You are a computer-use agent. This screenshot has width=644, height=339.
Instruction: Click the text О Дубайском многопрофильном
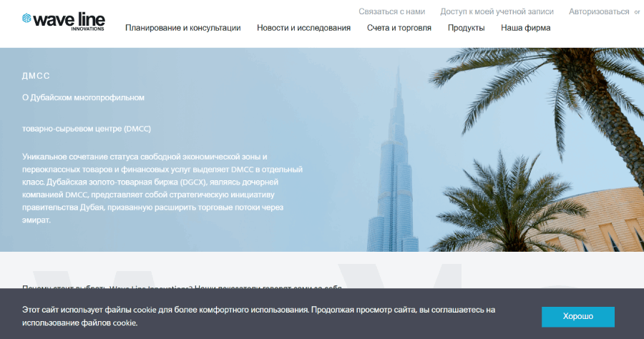click(x=84, y=98)
